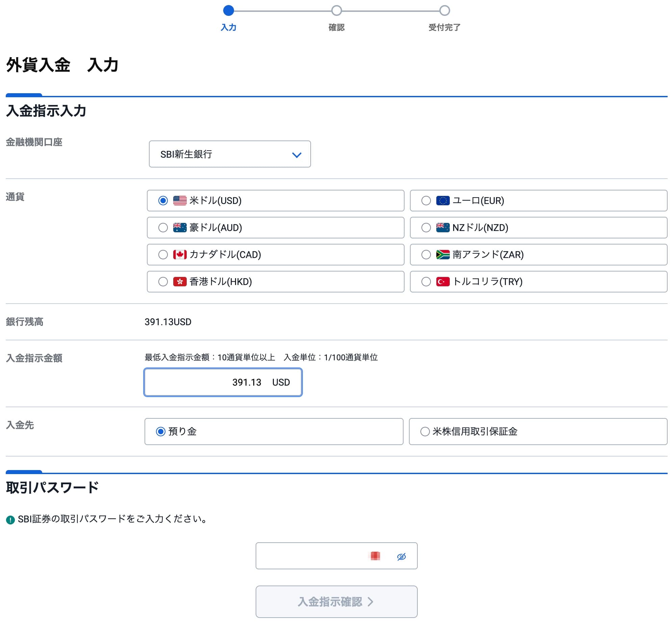Click the Hong Kong flag beside 香港ドル(HKD)
This screenshot has height=622, width=672.
coord(179,282)
